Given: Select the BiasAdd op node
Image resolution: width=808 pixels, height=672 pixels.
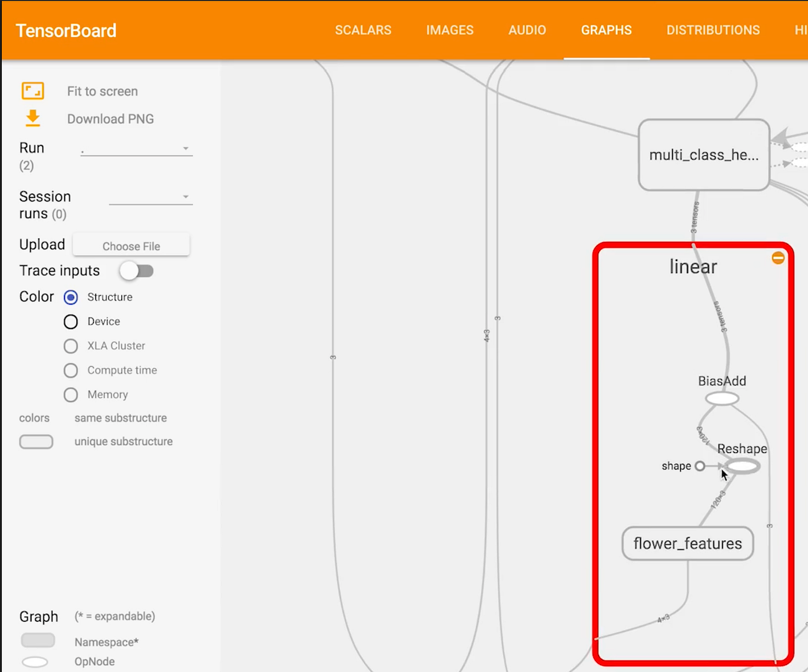Looking at the screenshot, I should tap(721, 398).
